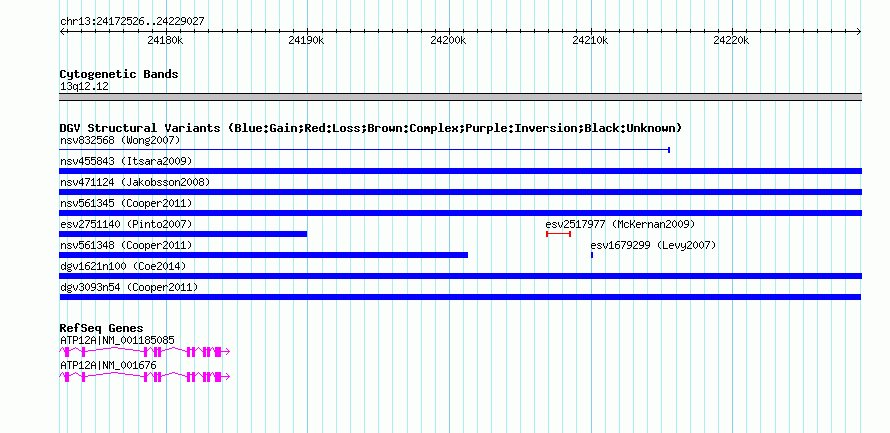The image size is (890, 433).
Task: Click the blue bar under dgv3093n54
Action: pos(460,297)
